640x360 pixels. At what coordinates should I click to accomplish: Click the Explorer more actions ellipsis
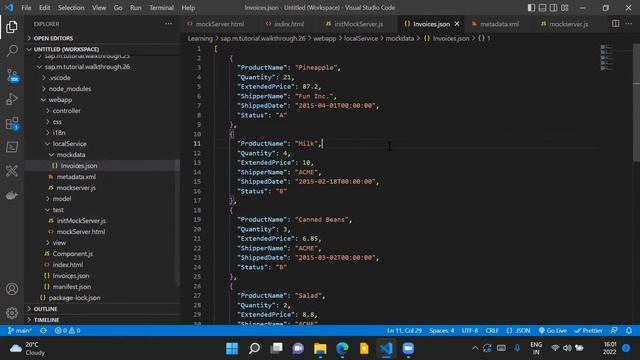click(x=168, y=24)
